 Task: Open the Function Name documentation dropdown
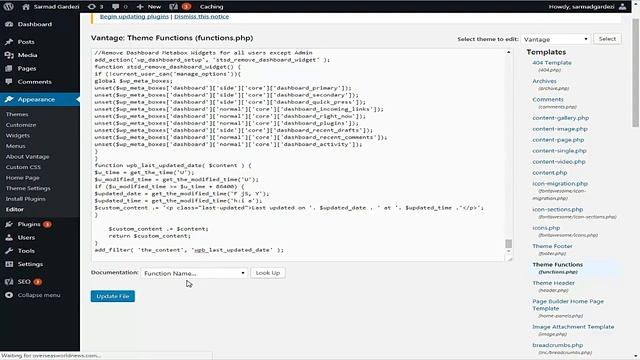[194, 273]
